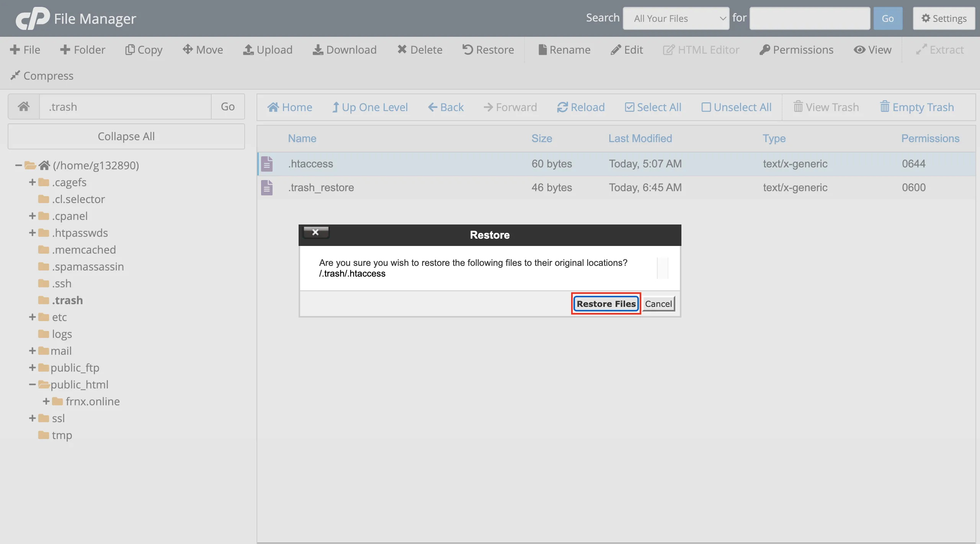The image size is (980, 544).
Task: Click the path Go button
Action: (228, 107)
